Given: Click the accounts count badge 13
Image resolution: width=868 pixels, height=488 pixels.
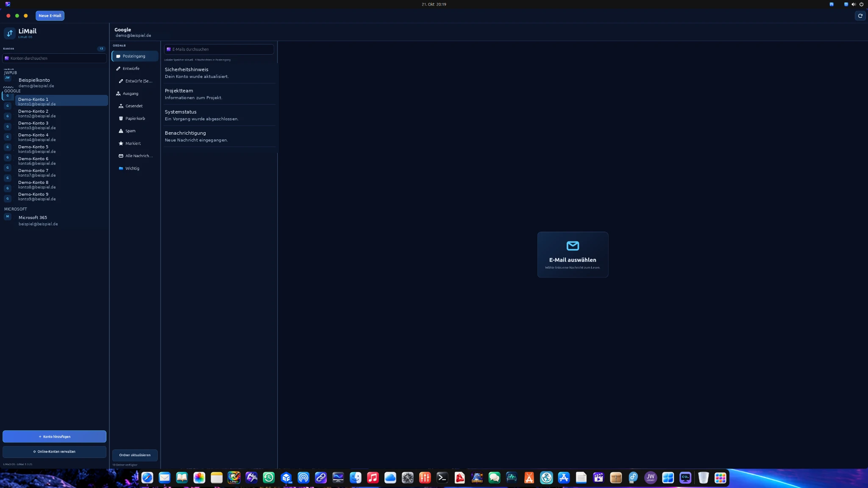Looking at the screenshot, I should click(101, 49).
